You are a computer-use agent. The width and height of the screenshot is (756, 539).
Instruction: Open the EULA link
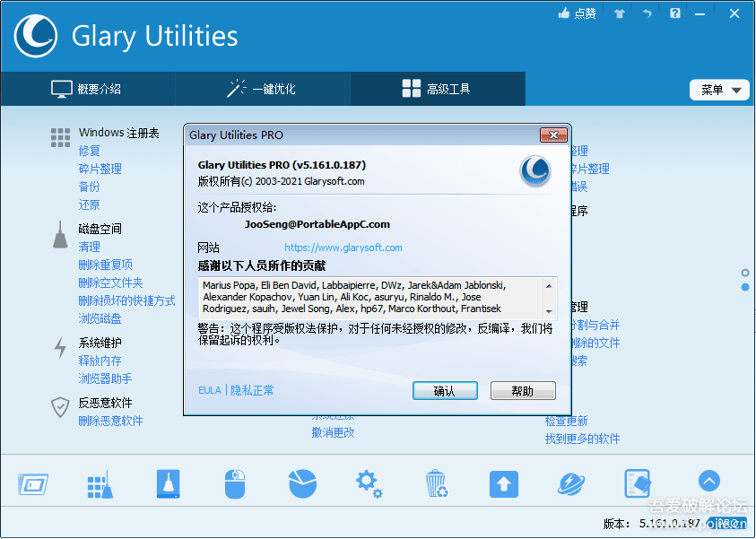coord(210,390)
